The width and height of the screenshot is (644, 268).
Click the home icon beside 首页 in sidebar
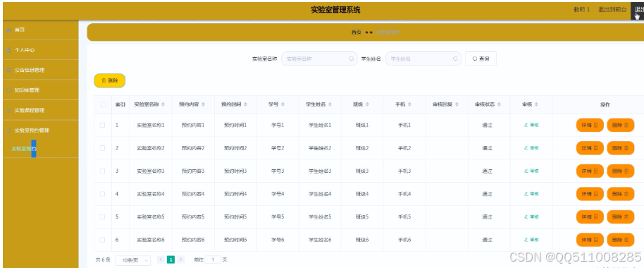[x=8, y=30]
